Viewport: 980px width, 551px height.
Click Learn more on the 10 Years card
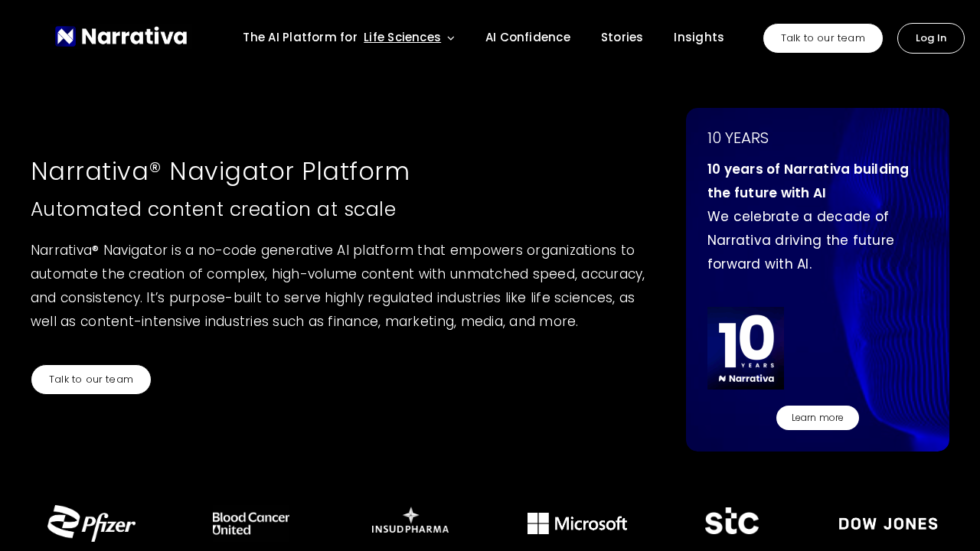(x=817, y=418)
